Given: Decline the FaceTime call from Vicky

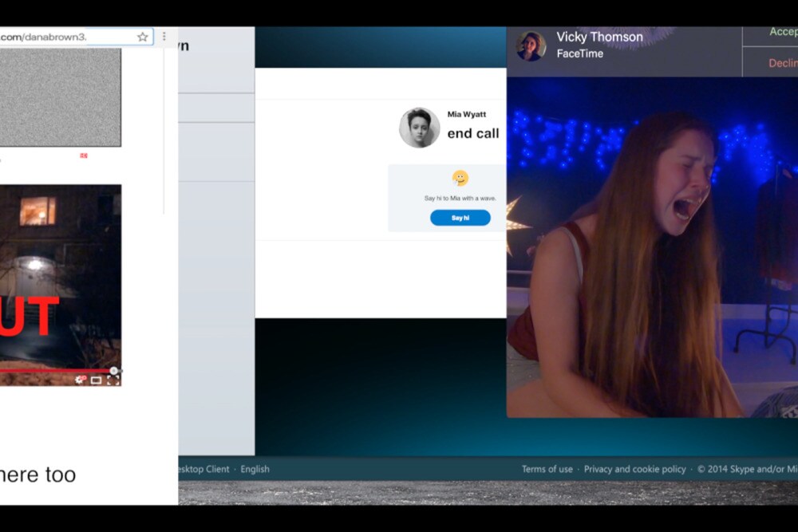Looking at the screenshot, I should 782,63.
